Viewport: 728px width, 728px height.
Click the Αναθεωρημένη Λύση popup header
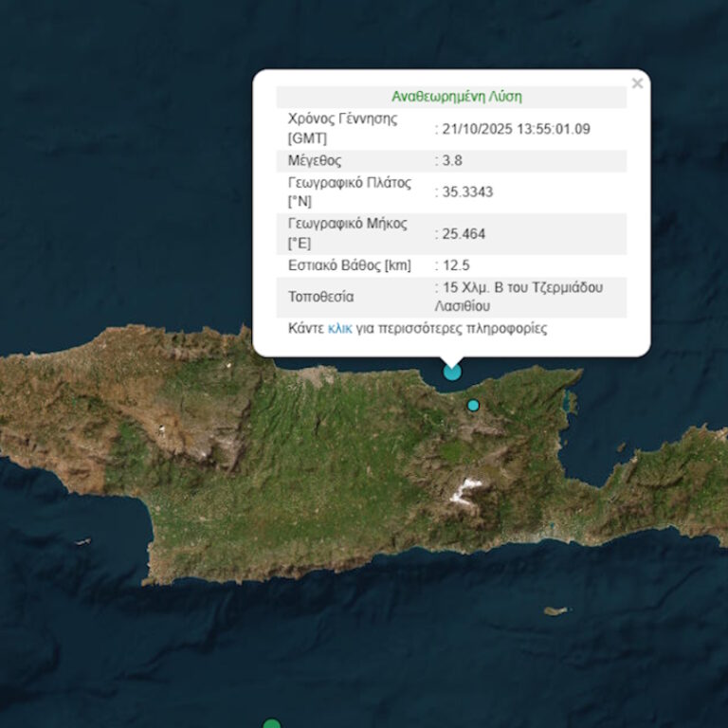pos(456,97)
